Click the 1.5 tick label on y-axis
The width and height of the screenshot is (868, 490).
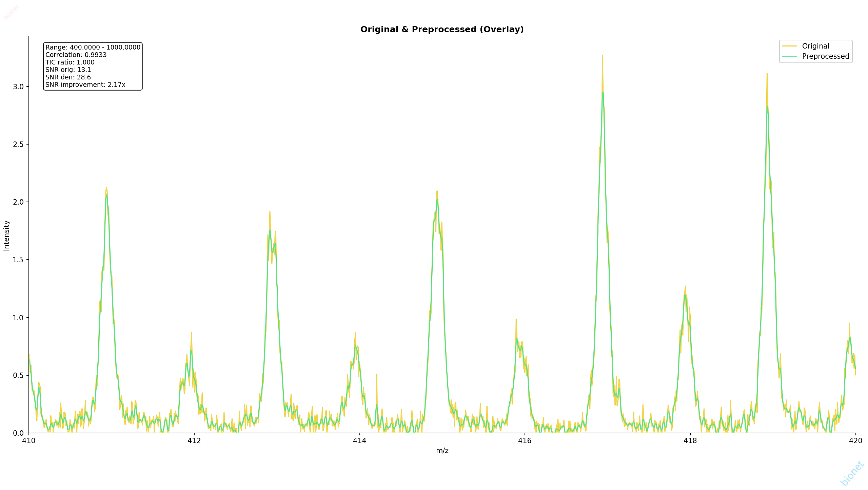[x=18, y=260]
